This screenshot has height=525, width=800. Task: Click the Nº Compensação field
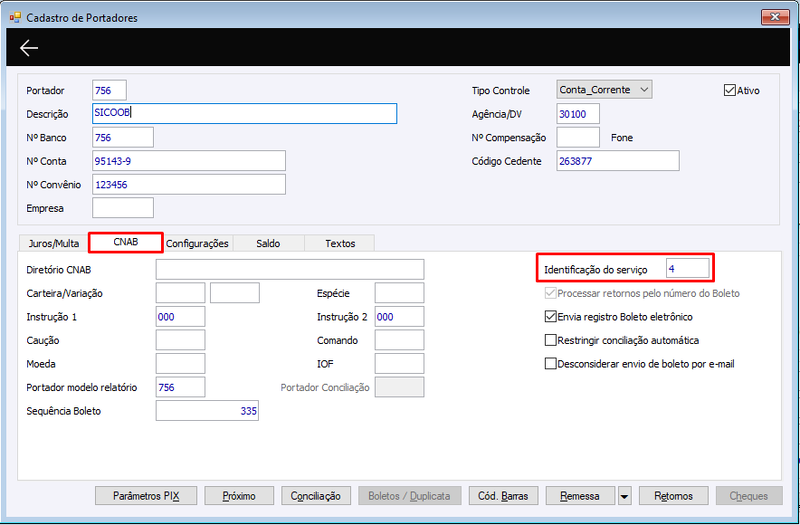point(578,137)
